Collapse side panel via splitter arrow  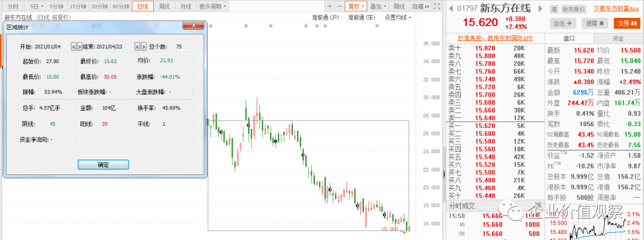[444, 174]
